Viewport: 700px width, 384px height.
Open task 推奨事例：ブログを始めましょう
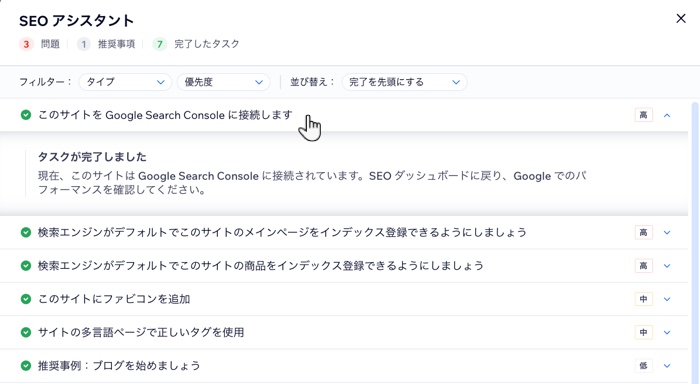(119, 366)
